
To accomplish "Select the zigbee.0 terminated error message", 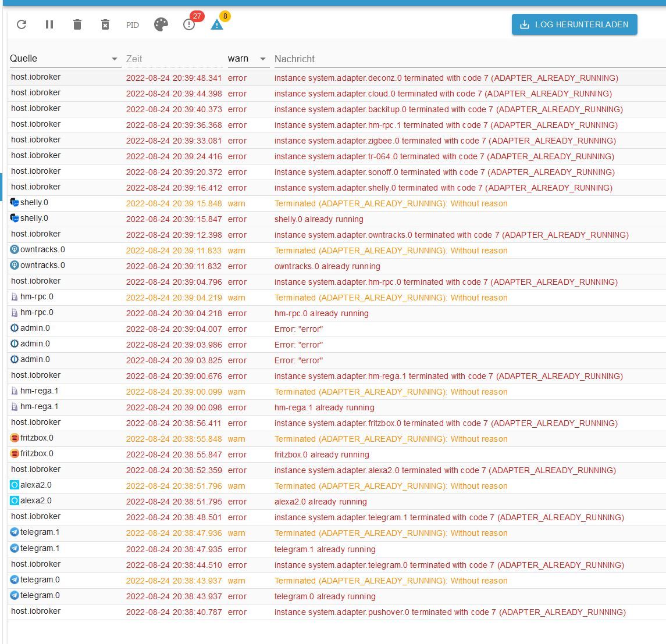I will (445, 141).
